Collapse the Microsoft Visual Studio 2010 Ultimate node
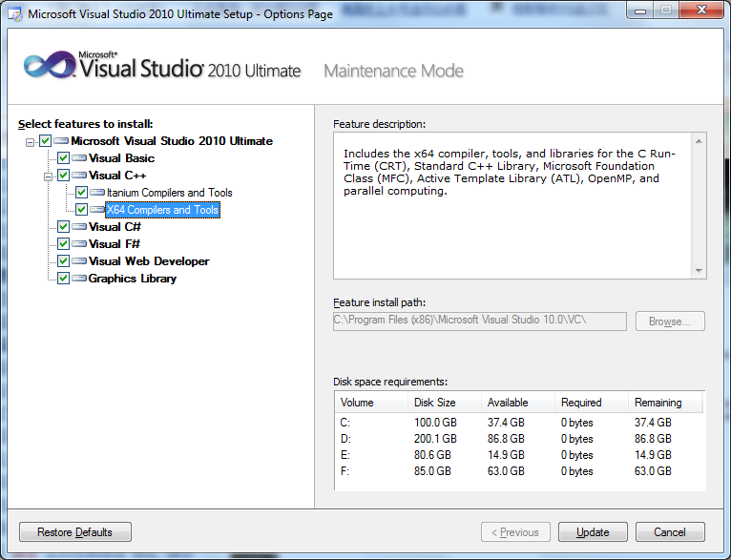The height and width of the screenshot is (560, 731). 31,142
